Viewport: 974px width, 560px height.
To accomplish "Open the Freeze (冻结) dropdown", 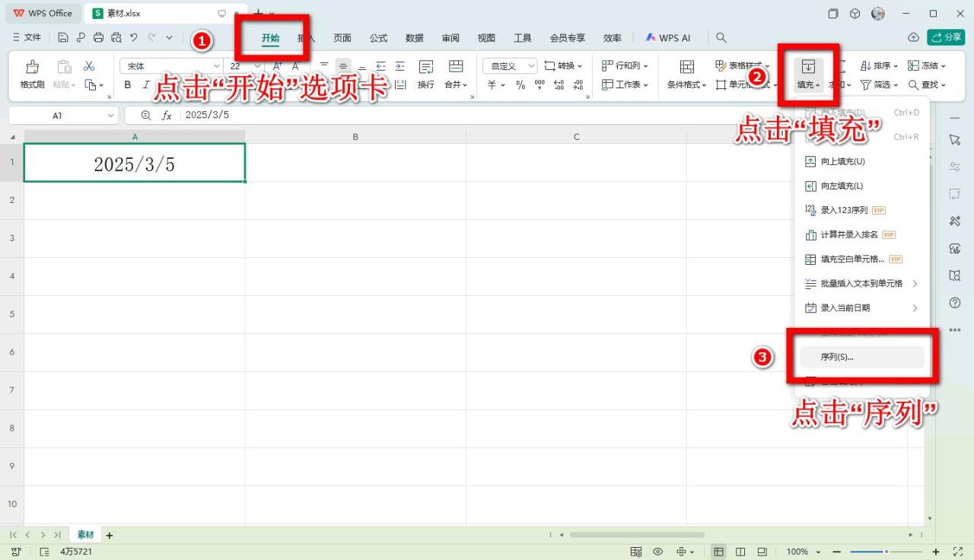I will [x=927, y=66].
